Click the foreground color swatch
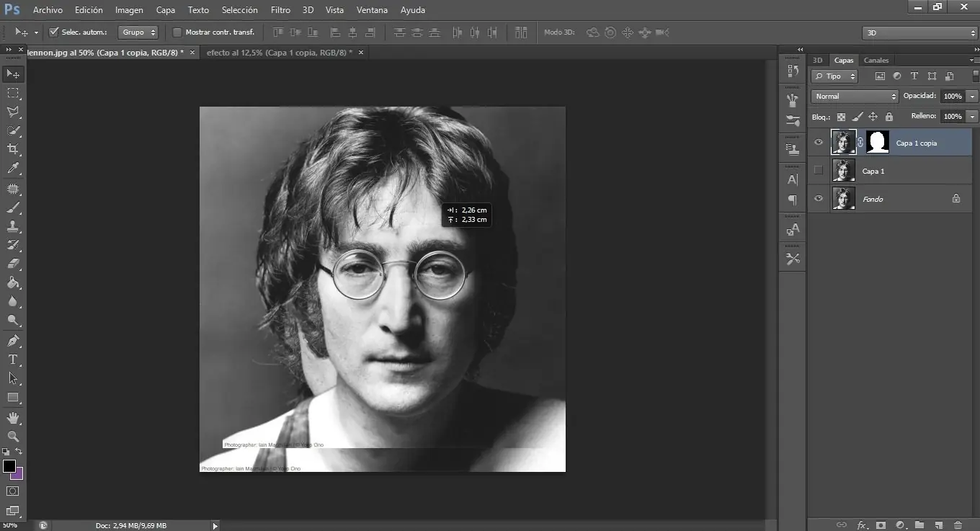The height and width of the screenshot is (531, 980). tap(9, 466)
